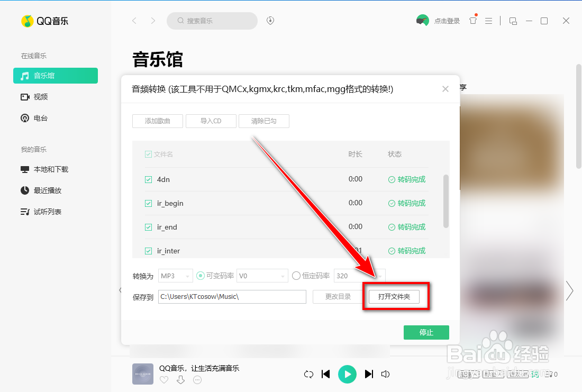The image size is (582, 392).
Task: Click the 更改目录 button
Action: [338, 297]
